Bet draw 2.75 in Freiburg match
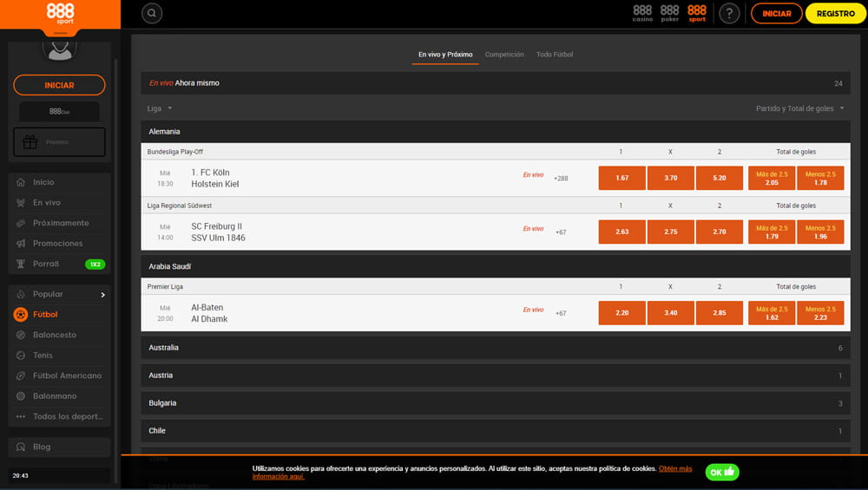 [x=670, y=232]
